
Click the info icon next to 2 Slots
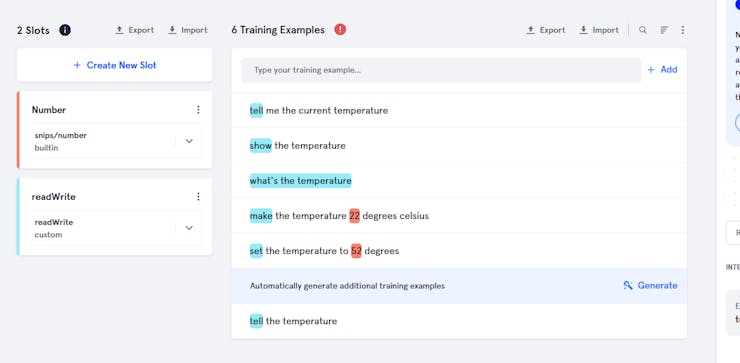tap(65, 30)
